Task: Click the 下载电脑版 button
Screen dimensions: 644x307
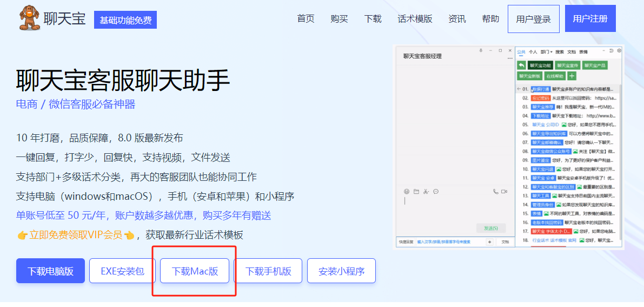Action: click(x=50, y=271)
